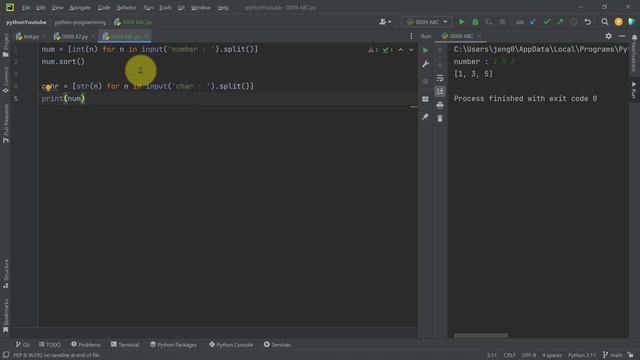Click Git update project blue arrow

coord(533,22)
